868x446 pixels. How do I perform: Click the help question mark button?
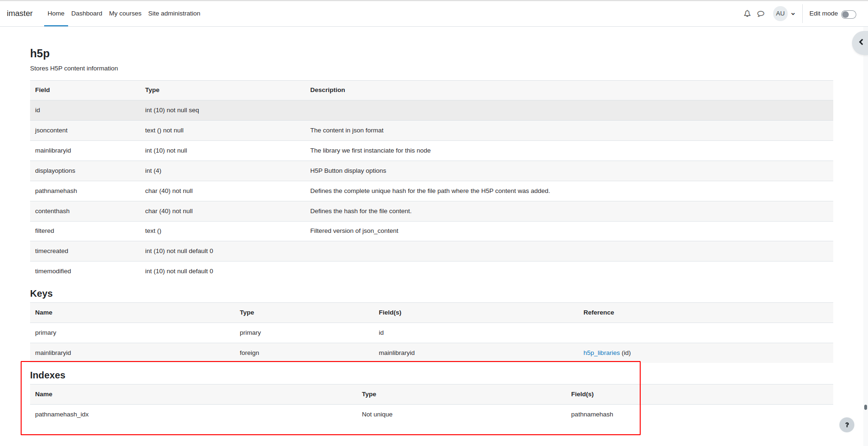pos(847,425)
